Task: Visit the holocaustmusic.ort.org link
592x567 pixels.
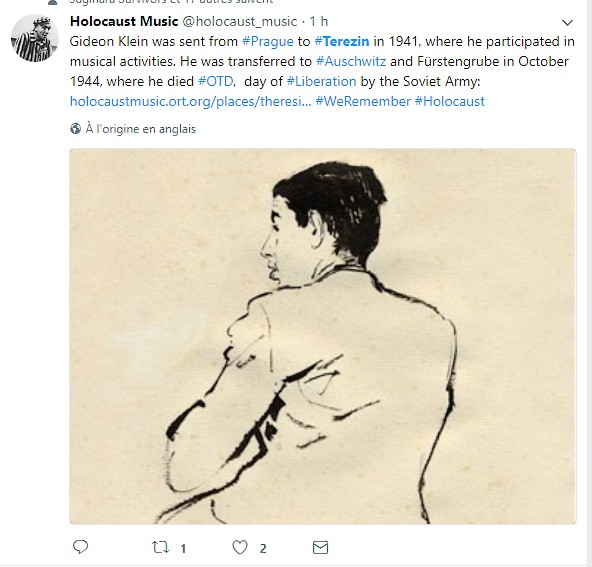Action: (191, 101)
